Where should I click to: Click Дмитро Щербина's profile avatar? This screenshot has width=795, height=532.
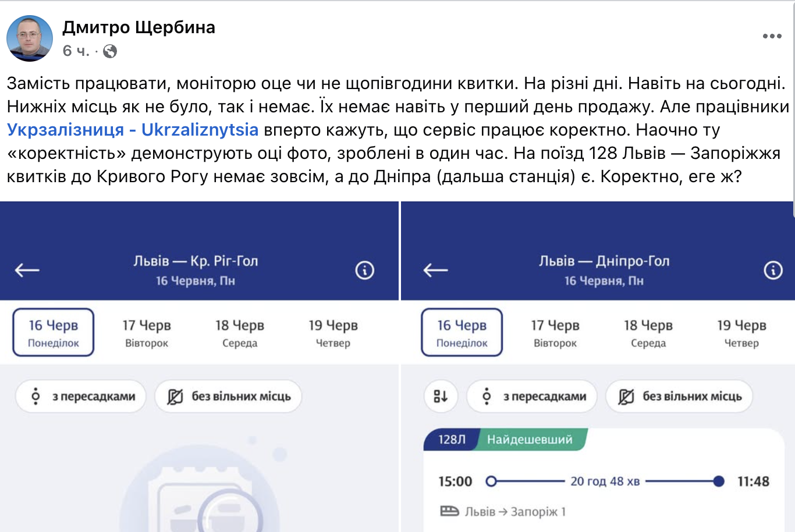[x=29, y=38]
